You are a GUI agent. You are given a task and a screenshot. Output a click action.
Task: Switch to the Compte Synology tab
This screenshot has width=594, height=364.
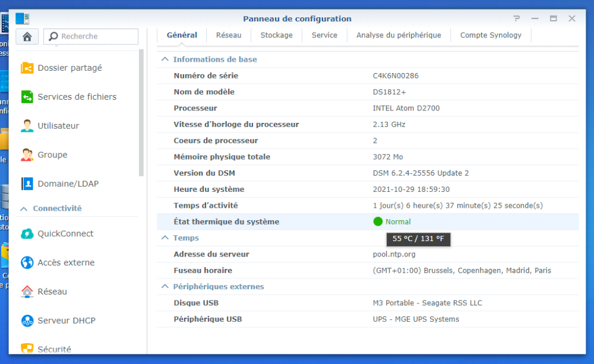(x=491, y=35)
